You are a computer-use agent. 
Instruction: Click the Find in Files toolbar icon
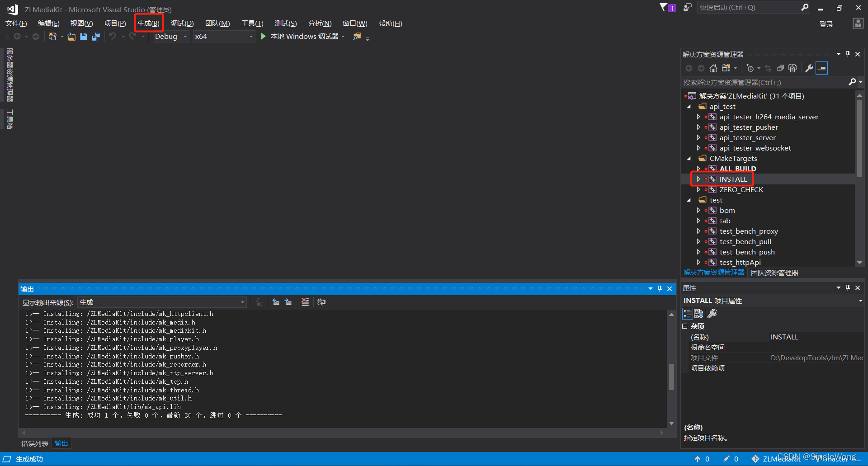click(x=357, y=37)
